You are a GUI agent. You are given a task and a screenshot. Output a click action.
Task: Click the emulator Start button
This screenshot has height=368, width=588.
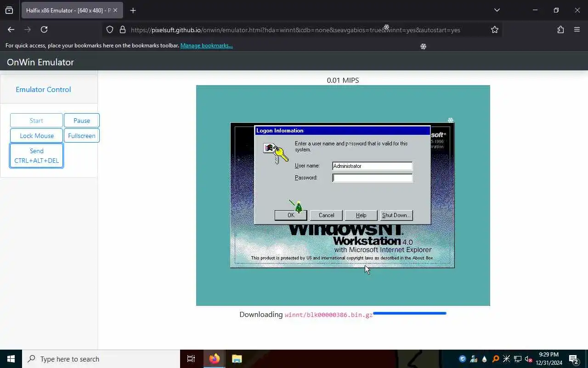36,121
